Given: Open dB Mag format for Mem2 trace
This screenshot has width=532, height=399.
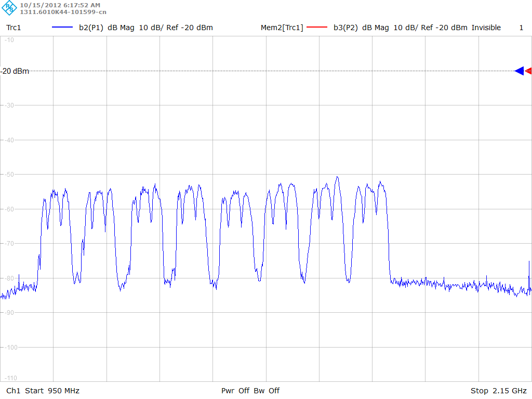Looking at the screenshot, I should (x=376, y=28).
